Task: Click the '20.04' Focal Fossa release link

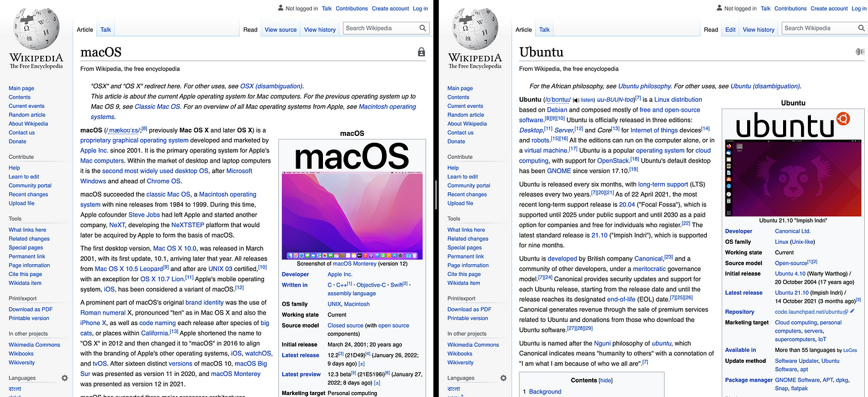Action: pyautogui.click(x=627, y=204)
